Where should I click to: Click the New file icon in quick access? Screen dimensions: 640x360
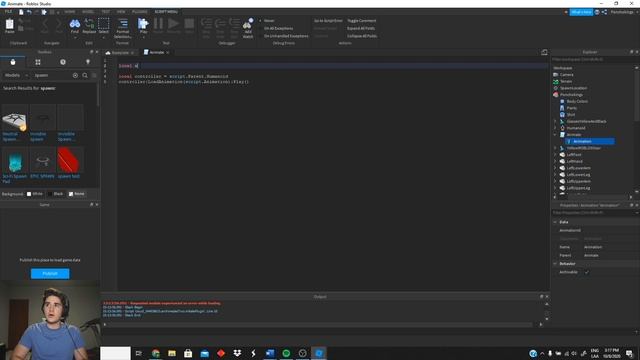click(x=21, y=12)
